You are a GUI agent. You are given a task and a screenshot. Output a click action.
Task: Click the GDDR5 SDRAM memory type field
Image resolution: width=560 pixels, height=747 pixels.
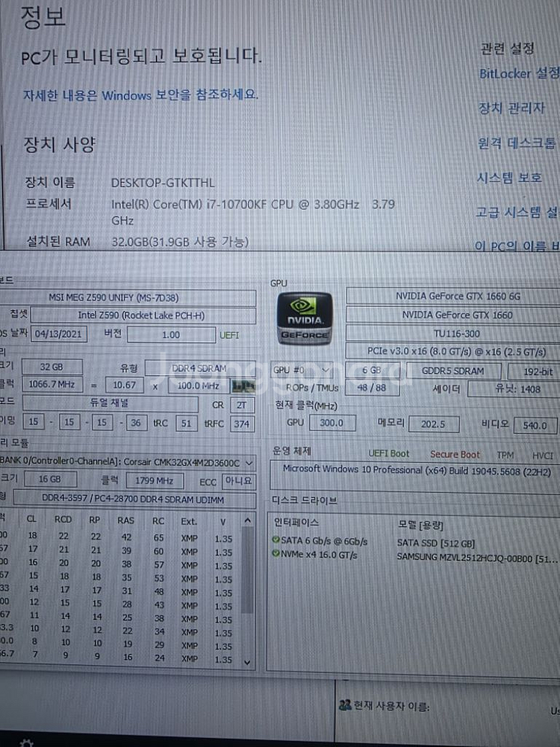coord(453,371)
